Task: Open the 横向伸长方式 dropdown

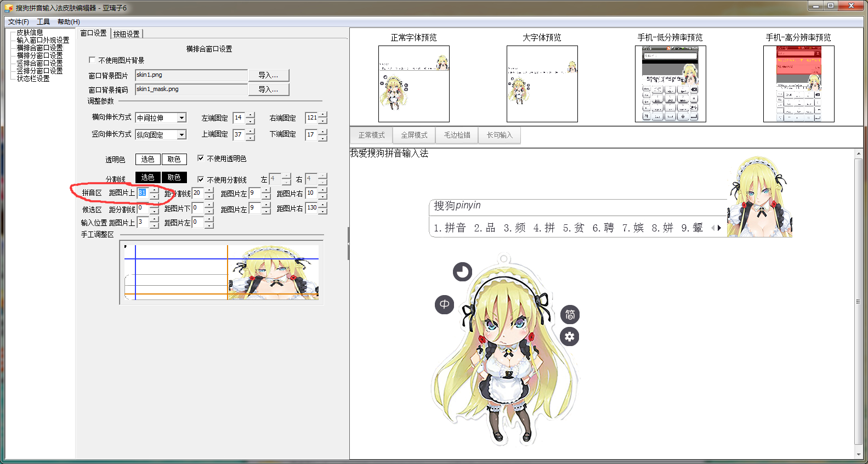Action: pos(181,118)
